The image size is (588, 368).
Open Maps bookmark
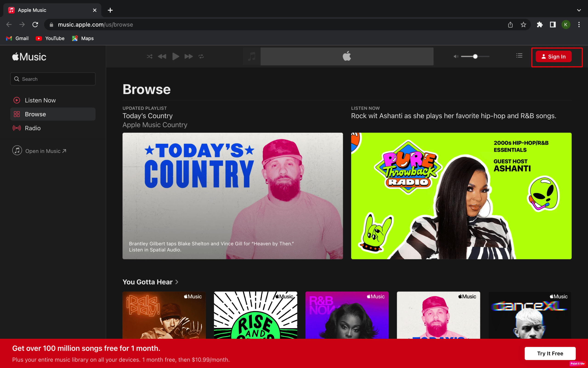(83, 38)
